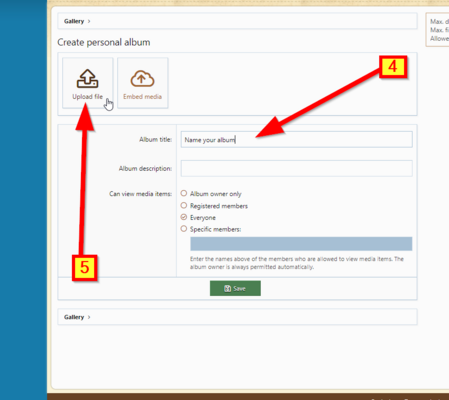This screenshot has height=400, width=449.
Task: Click the Embed media cloud icon
Action: point(142,79)
